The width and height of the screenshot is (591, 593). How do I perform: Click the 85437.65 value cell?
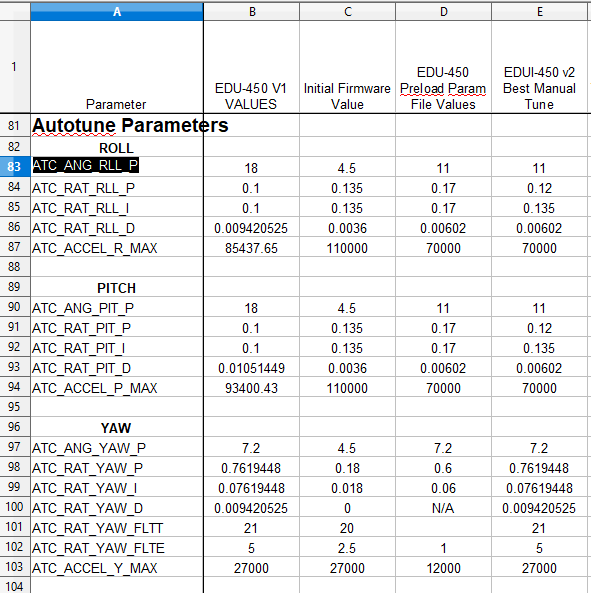[x=251, y=247]
